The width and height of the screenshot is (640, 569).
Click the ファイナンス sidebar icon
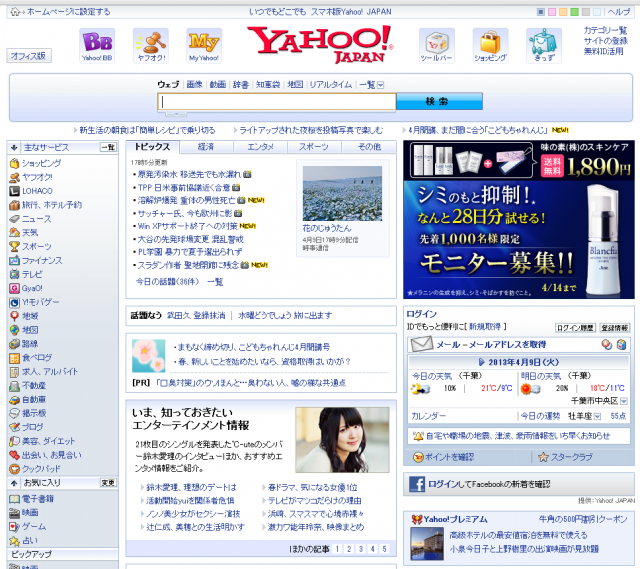[x=14, y=260]
